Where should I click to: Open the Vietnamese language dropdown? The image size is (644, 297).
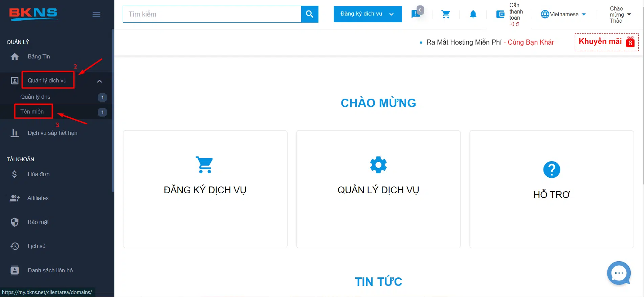point(563,14)
